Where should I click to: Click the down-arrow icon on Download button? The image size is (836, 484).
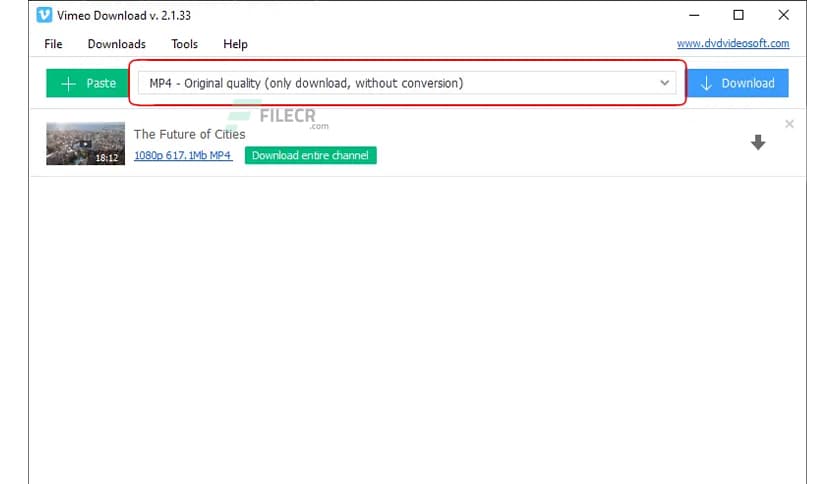[706, 83]
